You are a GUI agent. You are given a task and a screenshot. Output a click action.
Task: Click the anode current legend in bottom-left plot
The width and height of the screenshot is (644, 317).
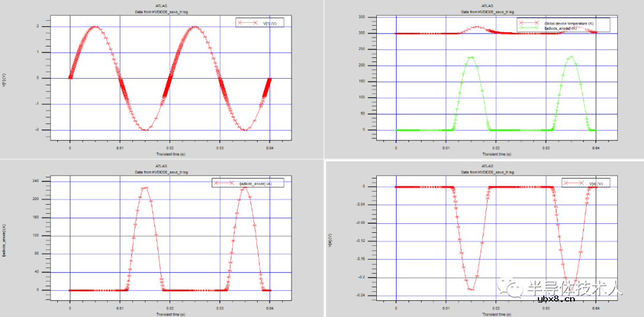pos(247,183)
